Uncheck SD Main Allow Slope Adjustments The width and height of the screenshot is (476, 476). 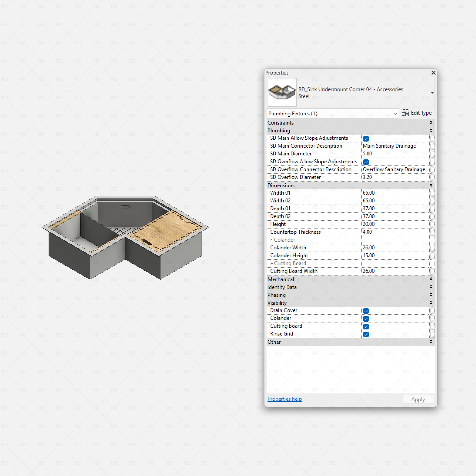pos(366,138)
